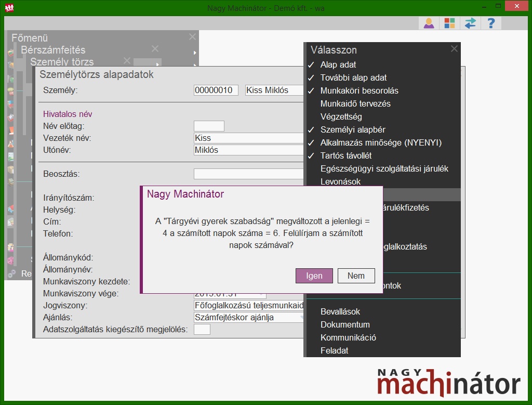Focus the Vezeték név field containing Kiss
Screen dimensions: 532x405
(x=249, y=138)
